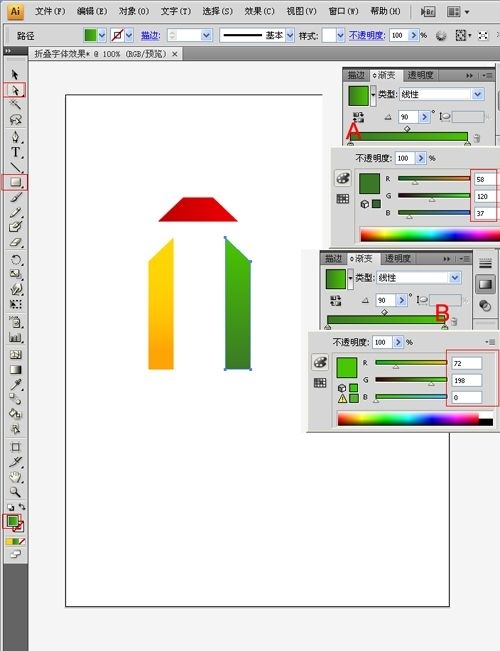Click the out-of-gamut warning triangle
Viewport: 500px width, 651px height.
342,399
